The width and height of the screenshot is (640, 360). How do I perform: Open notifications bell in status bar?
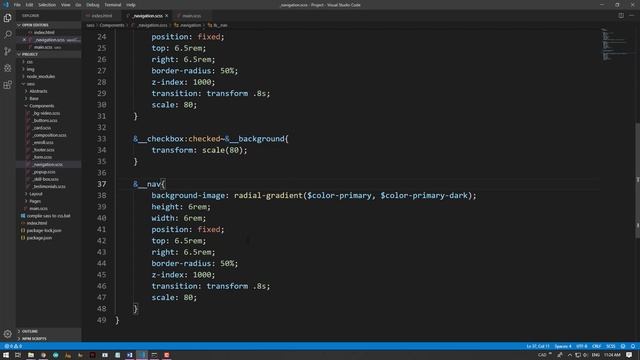[633, 346]
